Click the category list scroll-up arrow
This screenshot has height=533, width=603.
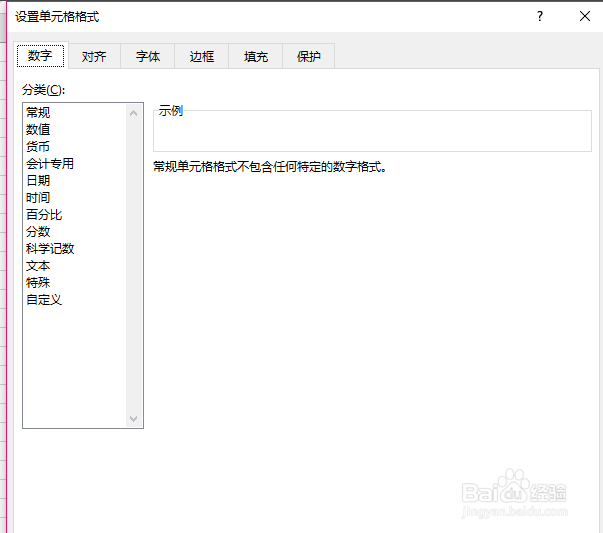point(133,113)
